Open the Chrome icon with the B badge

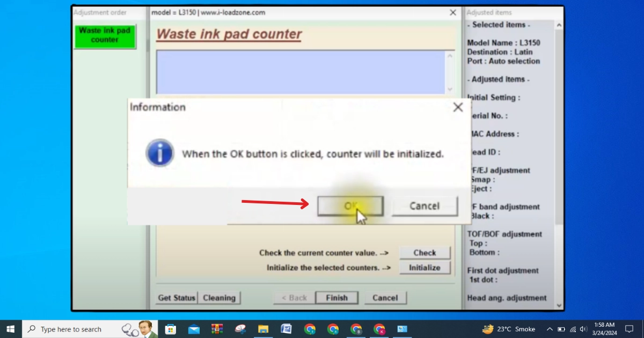point(356,329)
